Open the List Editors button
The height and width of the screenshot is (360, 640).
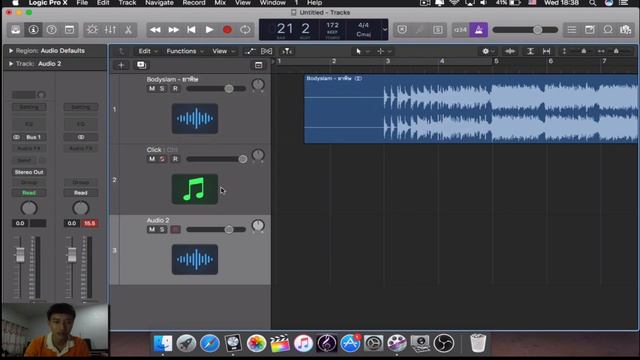tap(572, 30)
